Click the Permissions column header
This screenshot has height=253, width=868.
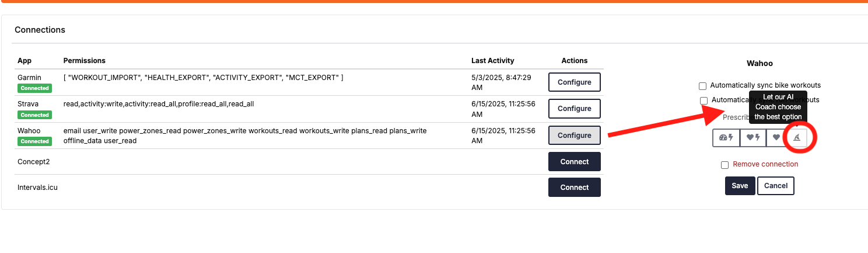tap(85, 61)
